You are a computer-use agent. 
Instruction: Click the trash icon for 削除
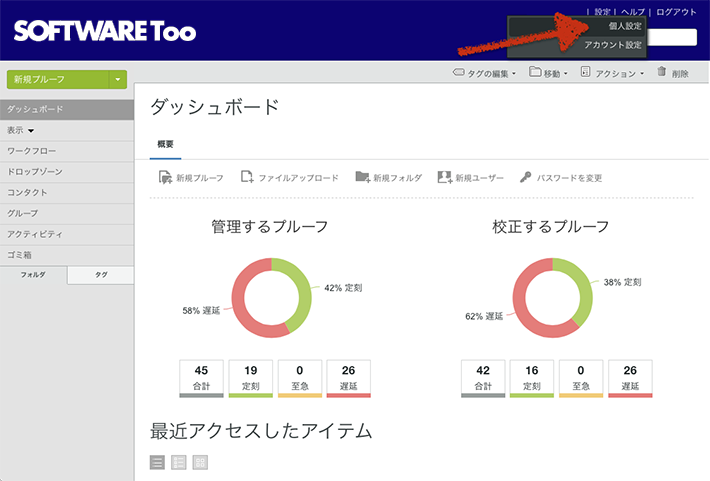662,73
